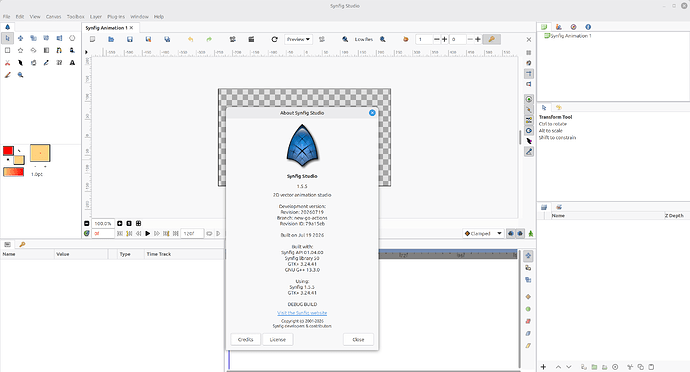Viewport: 690px width, 372px height.
Task: Click the Save floppy icon
Action: coord(130,39)
